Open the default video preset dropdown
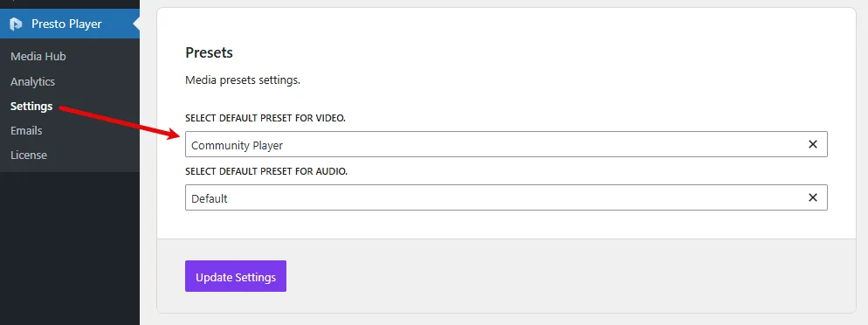The width and height of the screenshot is (868, 325). pyautogui.click(x=506, y=144)
